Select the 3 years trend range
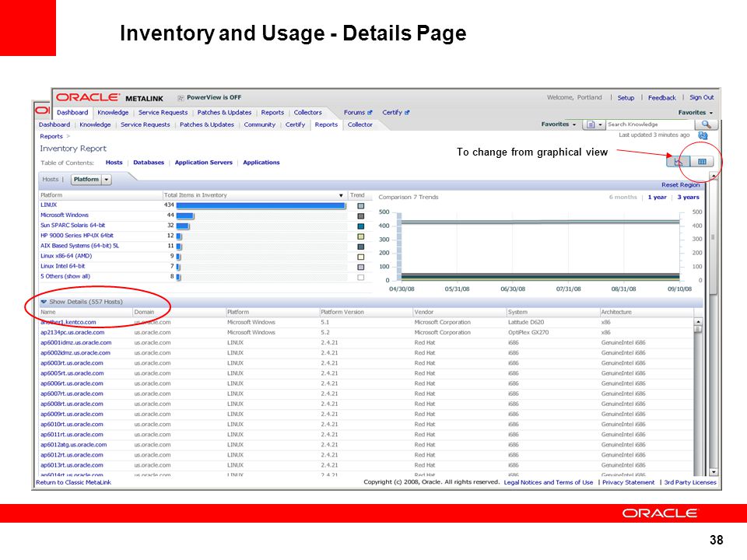 pyautogui.click(x=689, y=197)
